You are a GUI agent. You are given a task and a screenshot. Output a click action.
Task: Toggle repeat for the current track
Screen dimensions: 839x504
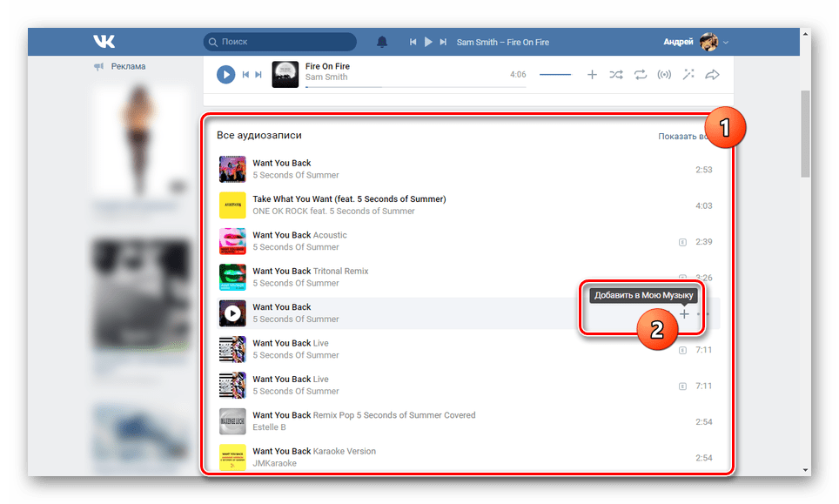[x=641, y=74]
